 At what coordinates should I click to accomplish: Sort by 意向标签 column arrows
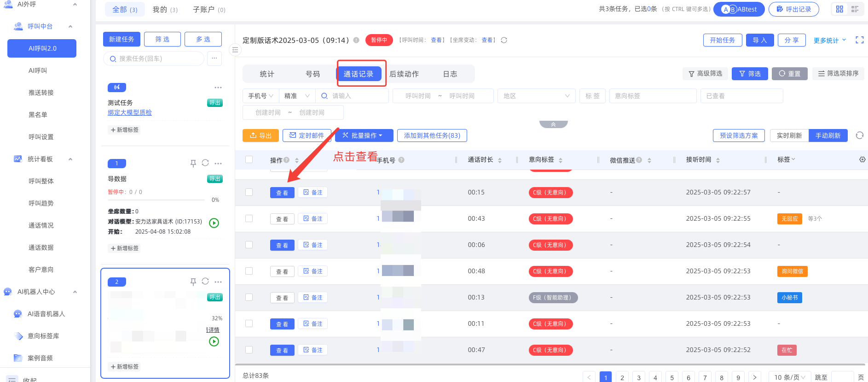(561, 160)
